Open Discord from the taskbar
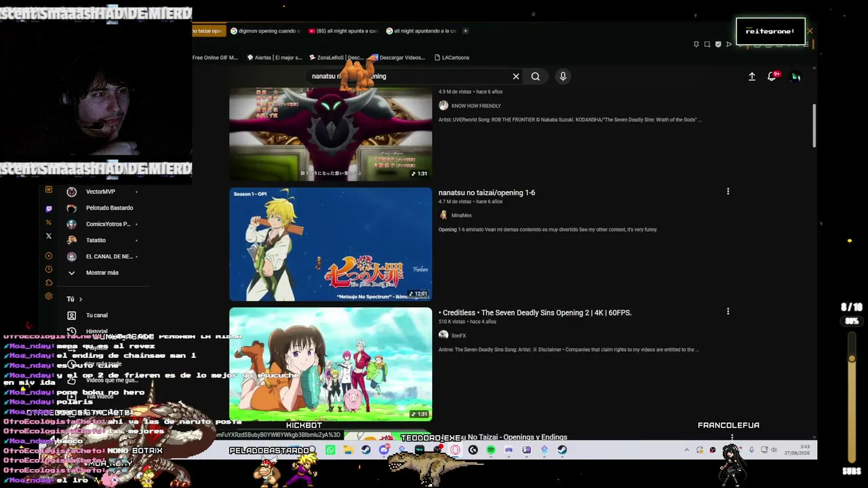 click(384, 450)
